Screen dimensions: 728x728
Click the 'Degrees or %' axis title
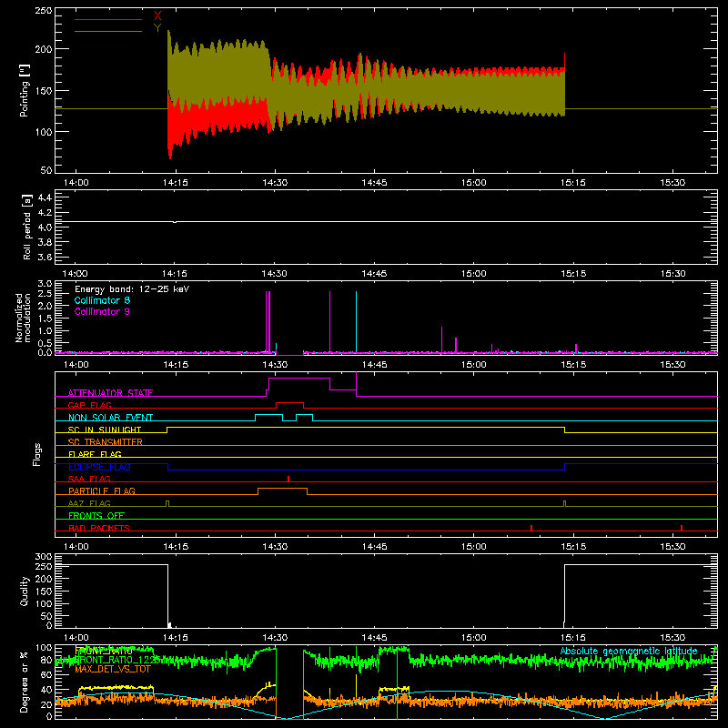point(25,682)
